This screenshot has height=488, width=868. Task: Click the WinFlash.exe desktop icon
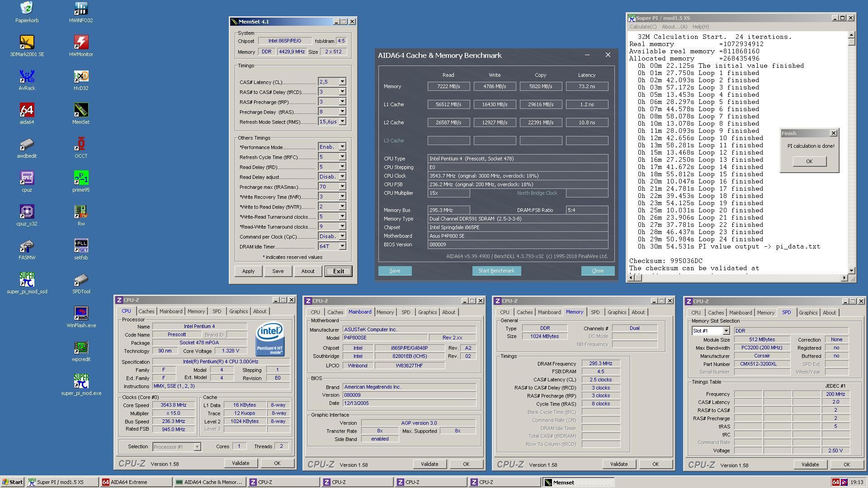(x=81, y=317)
